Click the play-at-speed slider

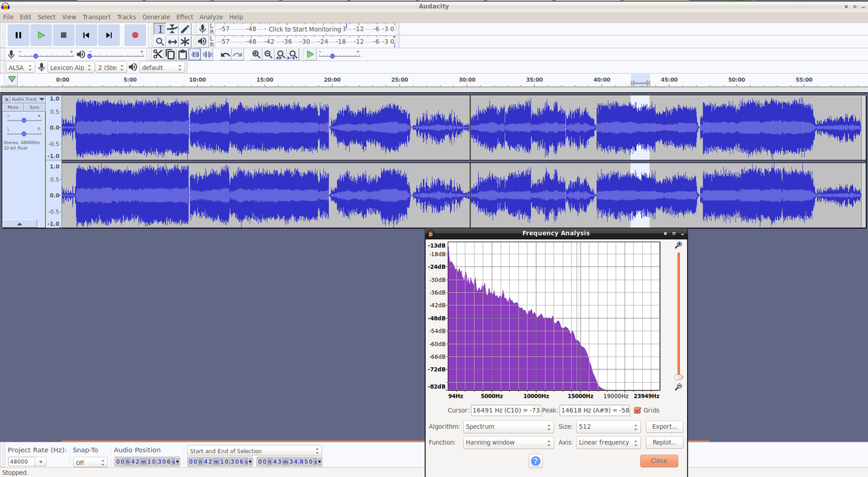click(339, 55)
